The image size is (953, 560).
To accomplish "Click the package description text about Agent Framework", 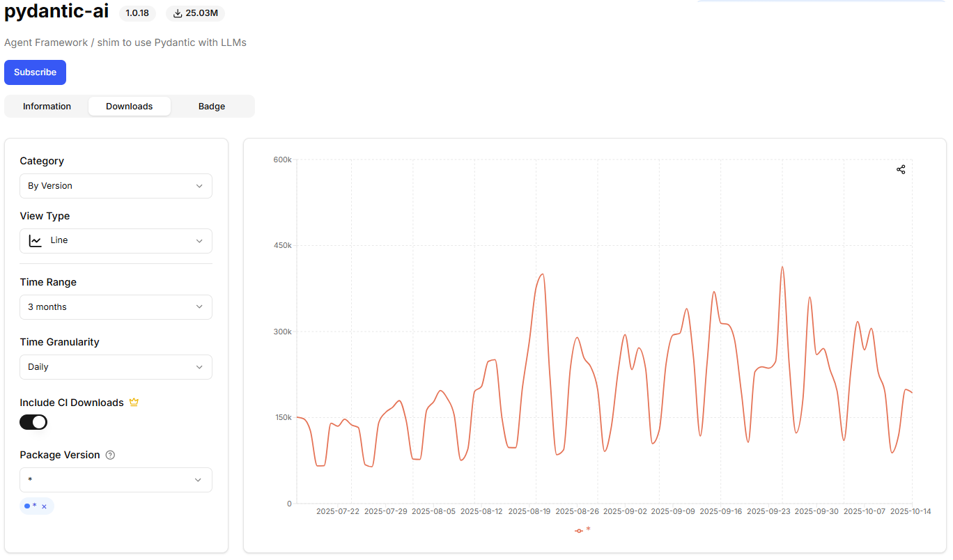I will 125,42.
